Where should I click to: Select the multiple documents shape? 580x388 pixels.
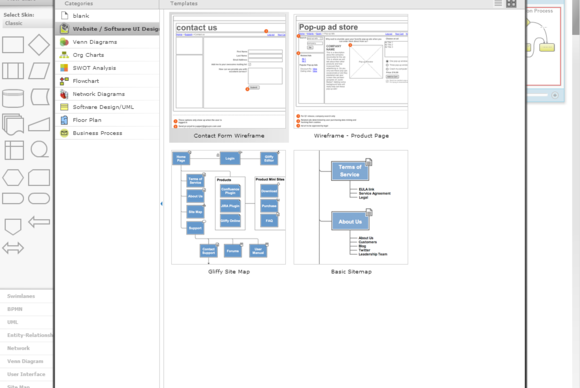(x=13, y=124)
